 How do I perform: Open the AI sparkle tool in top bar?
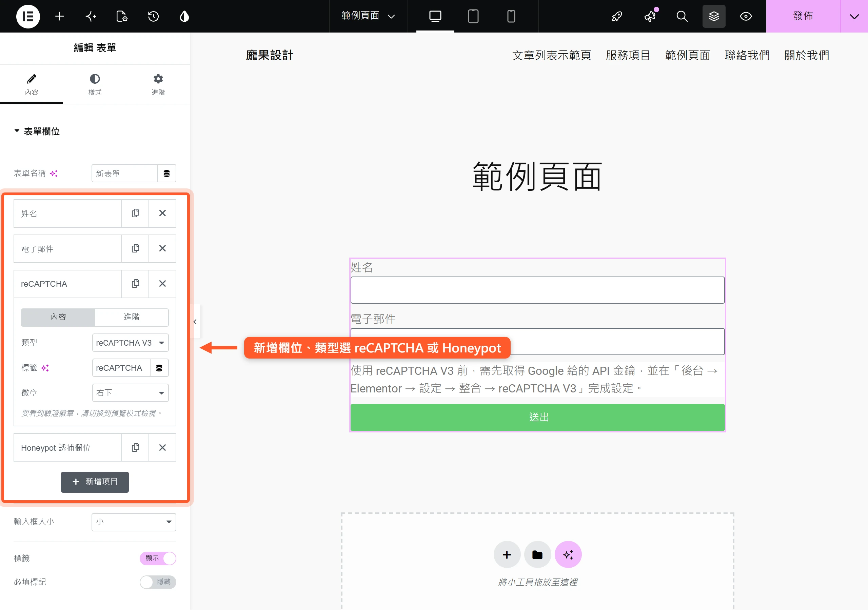coord(91,16)
